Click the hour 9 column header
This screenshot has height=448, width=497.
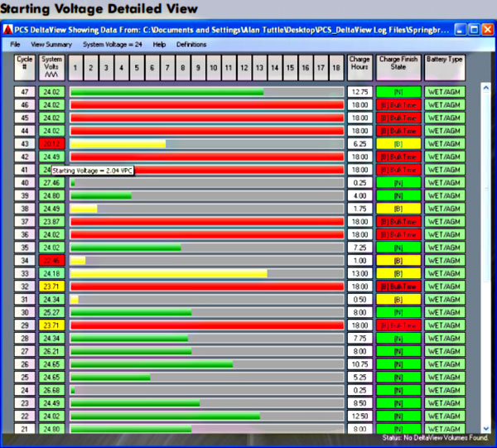198,67
